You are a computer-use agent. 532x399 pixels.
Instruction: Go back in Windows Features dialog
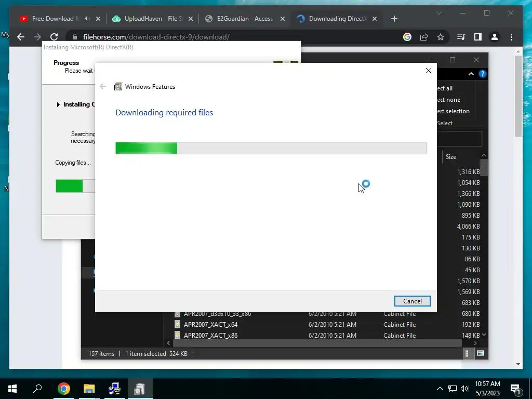[x=103, y=87]
